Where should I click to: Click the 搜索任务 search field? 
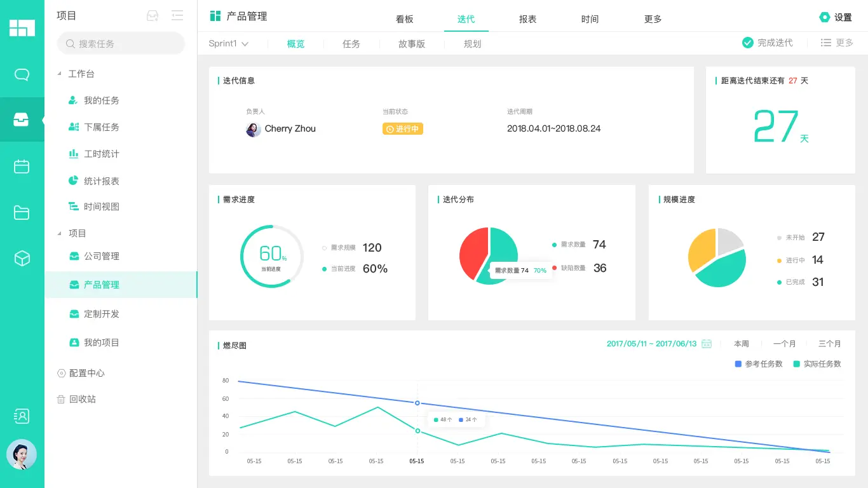[x=121, y=43]
